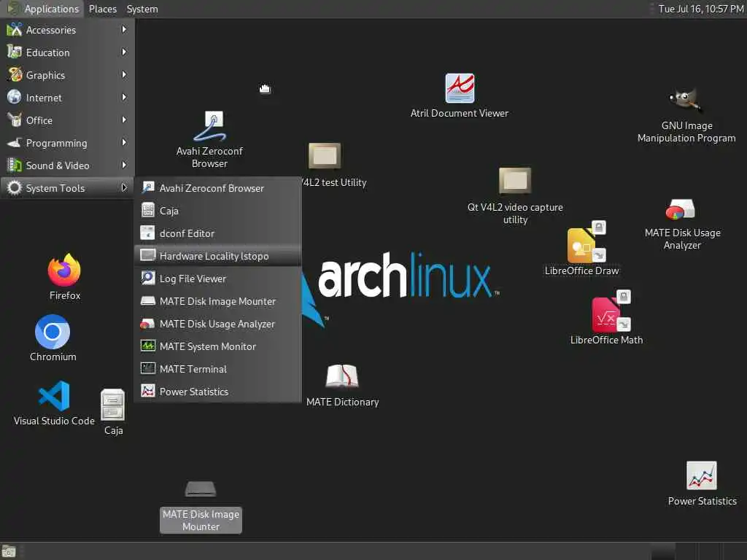Screen dimensions: 747x560
Task: Expand the Sound & Video submenu arrow
Action: coord(124,166)
